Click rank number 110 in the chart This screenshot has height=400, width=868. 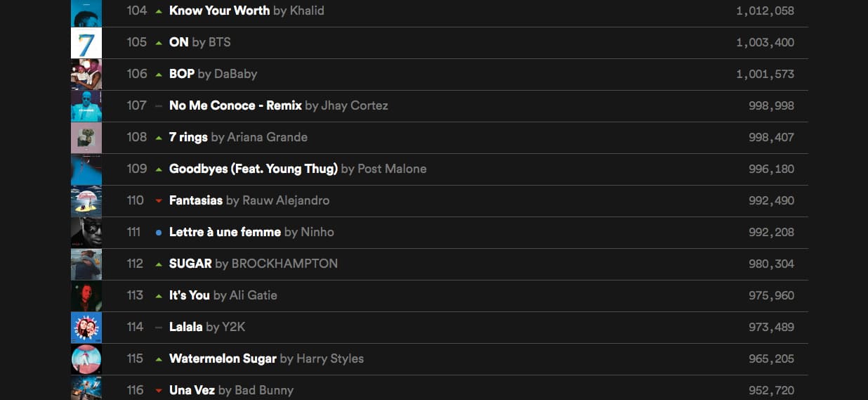[135, 200]
